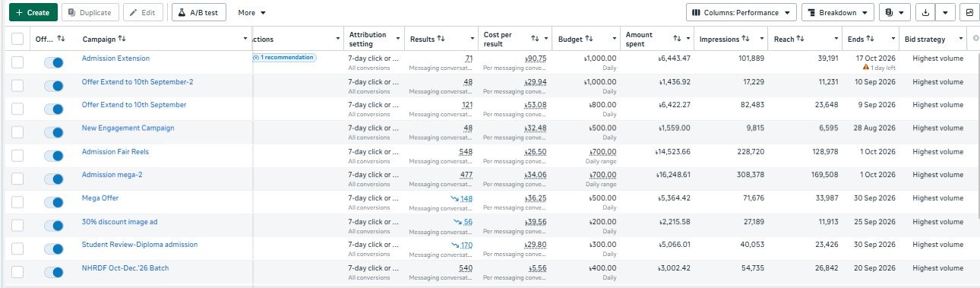Image resolution: width=980 pixels, height=288 pixels.
Task: Open the Mega Offer campaign
Action: click(x=100, y=198)
